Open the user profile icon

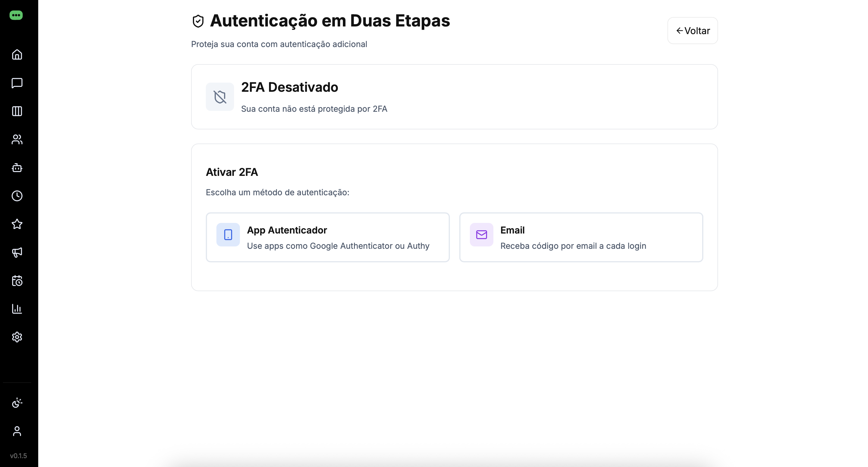[x=16, y=431]
